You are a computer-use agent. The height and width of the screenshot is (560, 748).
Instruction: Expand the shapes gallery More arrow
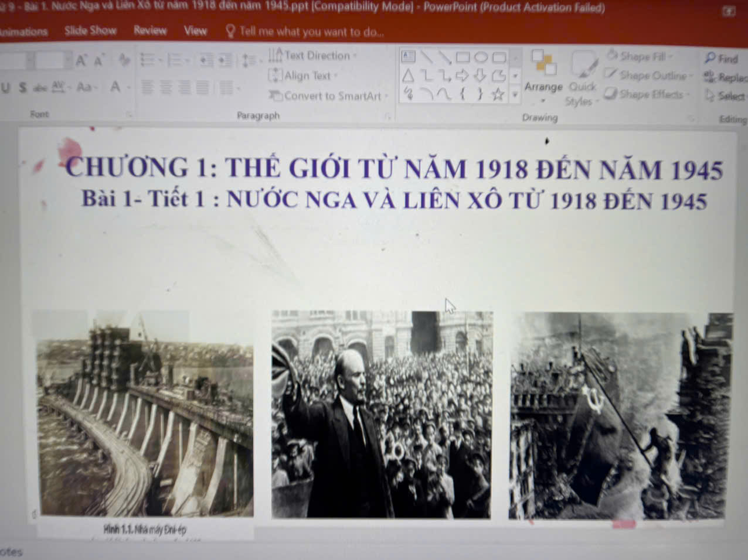[x=515, y=94]
